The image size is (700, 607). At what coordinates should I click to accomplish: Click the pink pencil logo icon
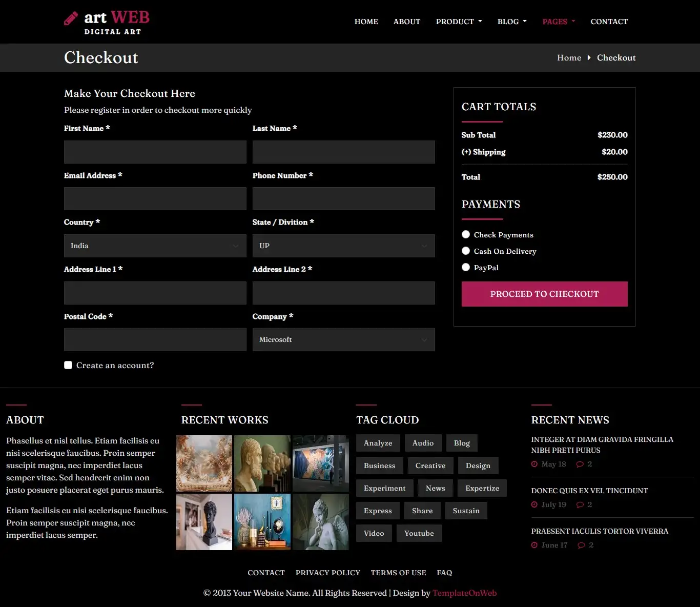(71, 18)
